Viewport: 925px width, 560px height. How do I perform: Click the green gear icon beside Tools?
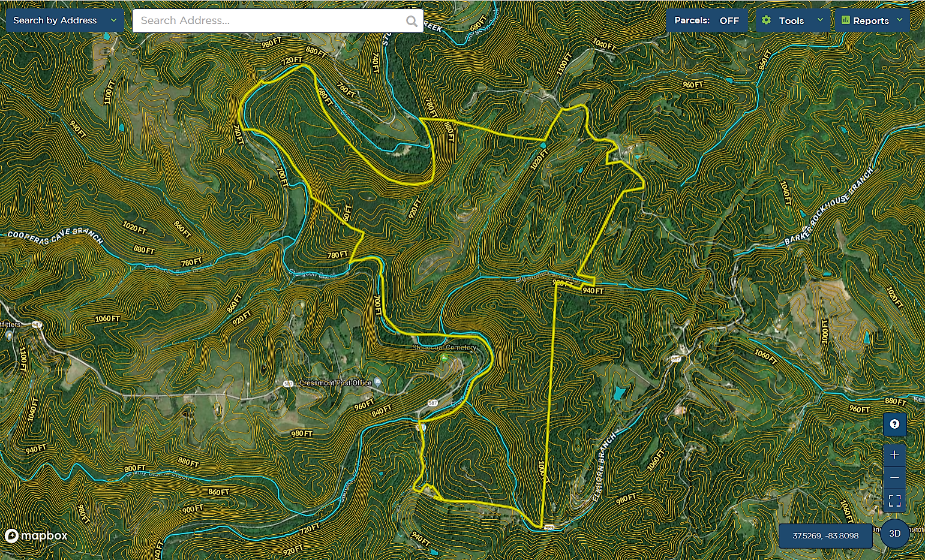click(x=766, y=20)
